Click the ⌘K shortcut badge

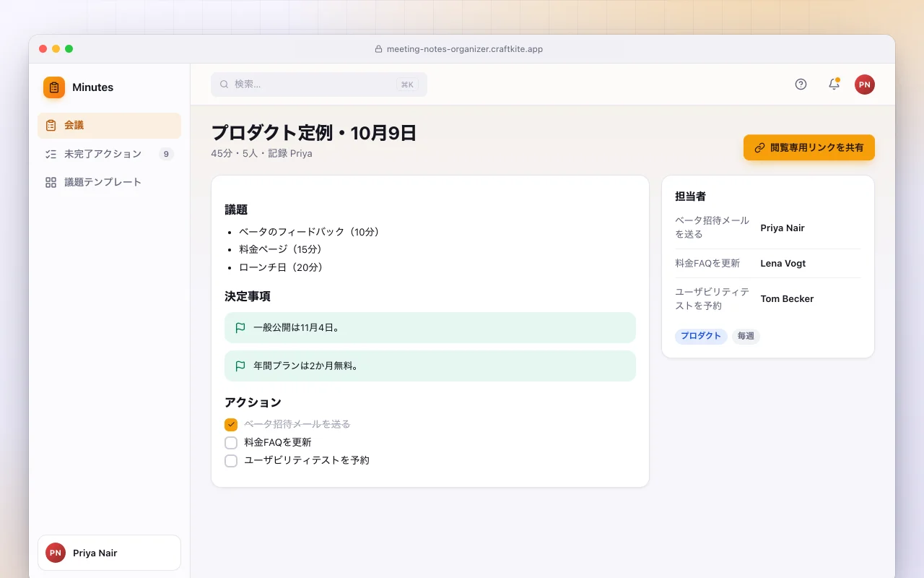[x=407, y=85]
